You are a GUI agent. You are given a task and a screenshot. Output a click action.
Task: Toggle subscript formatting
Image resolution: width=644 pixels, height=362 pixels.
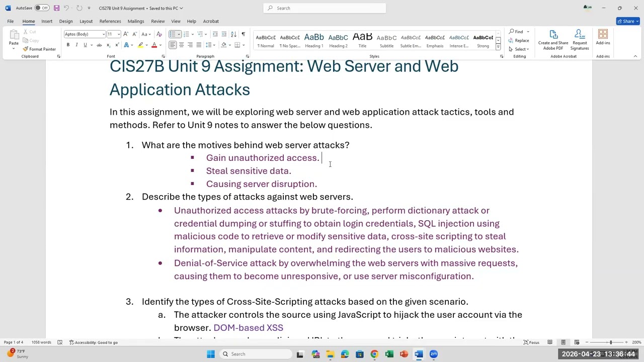pos(108,45)
